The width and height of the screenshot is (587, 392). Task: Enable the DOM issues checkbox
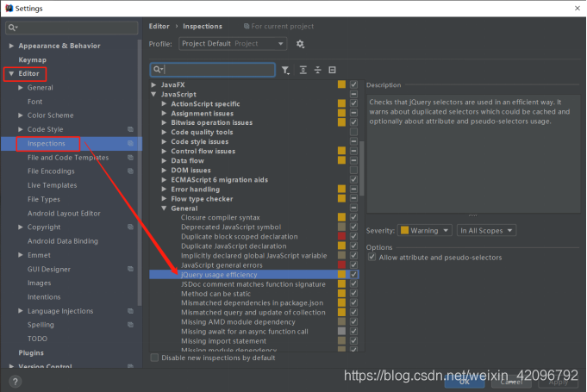353,170
